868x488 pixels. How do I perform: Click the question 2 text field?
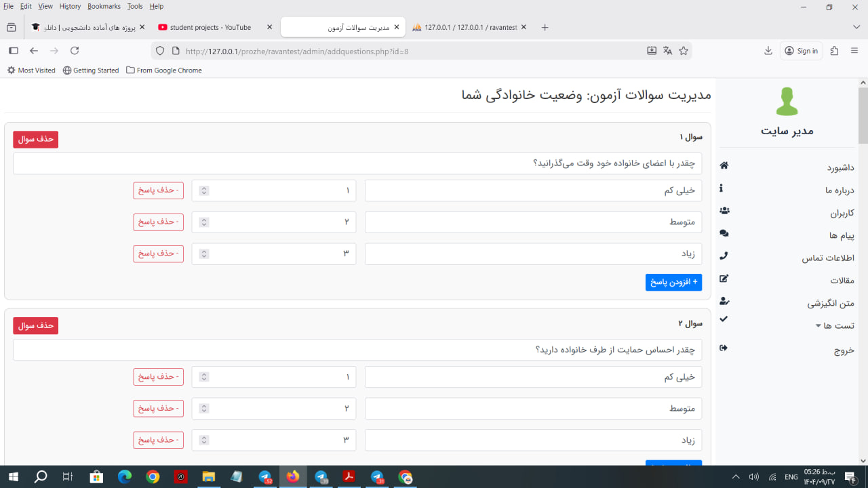point(357,350)
